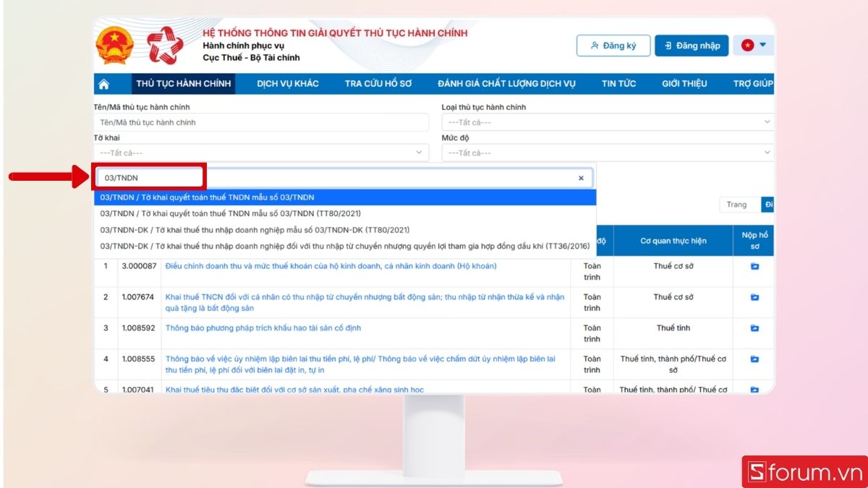This screenshot has height=488, width=868.
Task: Open the TIN TỨC menu item
Action: (618, 83)
